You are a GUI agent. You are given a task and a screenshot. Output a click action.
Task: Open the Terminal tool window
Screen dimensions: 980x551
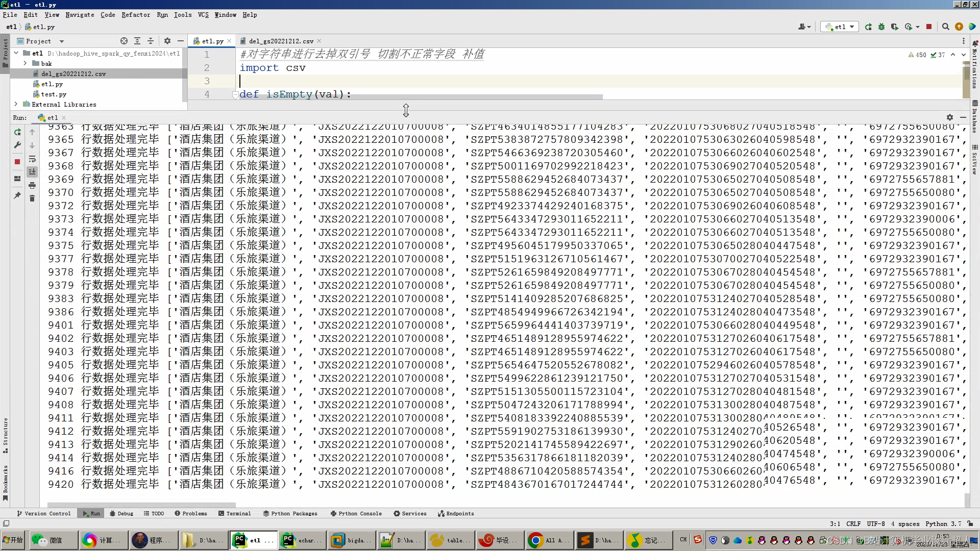tap(234, 513)
